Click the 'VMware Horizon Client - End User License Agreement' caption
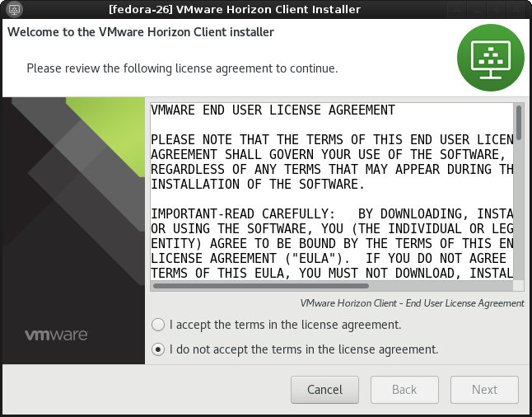 point(413,303)
